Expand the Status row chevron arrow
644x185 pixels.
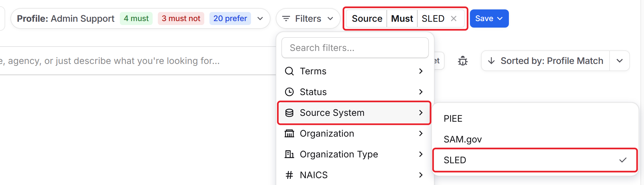tap(421, 92)
